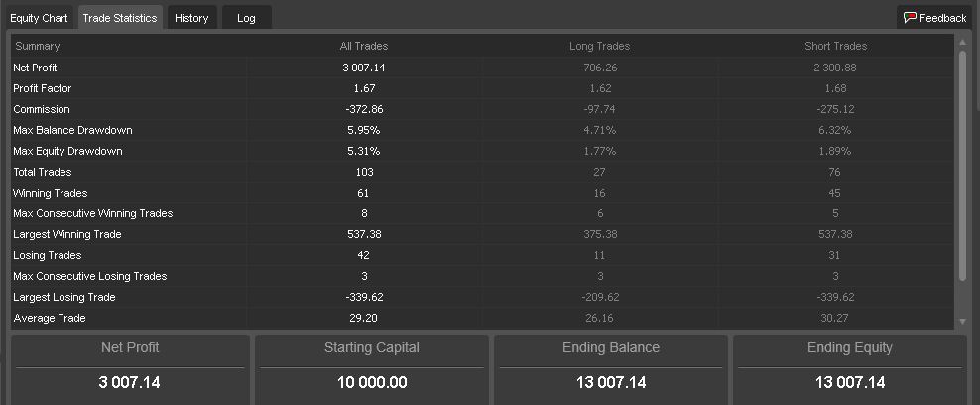Select the Max Balance Drawdown row
Viewport: 980px width, 405px height.
[x=482, y=131]
